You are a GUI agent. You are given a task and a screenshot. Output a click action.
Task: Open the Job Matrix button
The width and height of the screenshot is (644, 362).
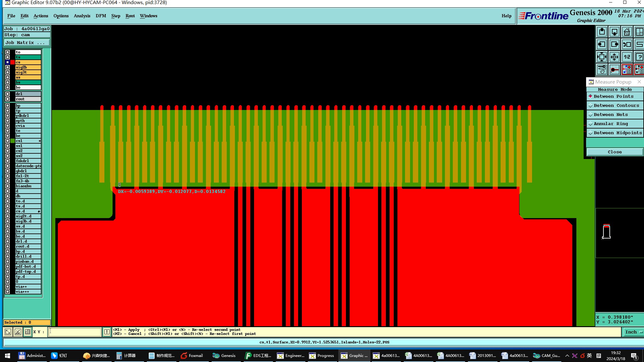26,43
